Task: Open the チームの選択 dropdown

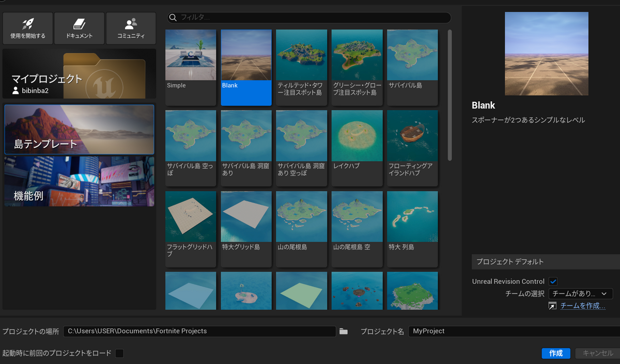Action: click(580, 293)
